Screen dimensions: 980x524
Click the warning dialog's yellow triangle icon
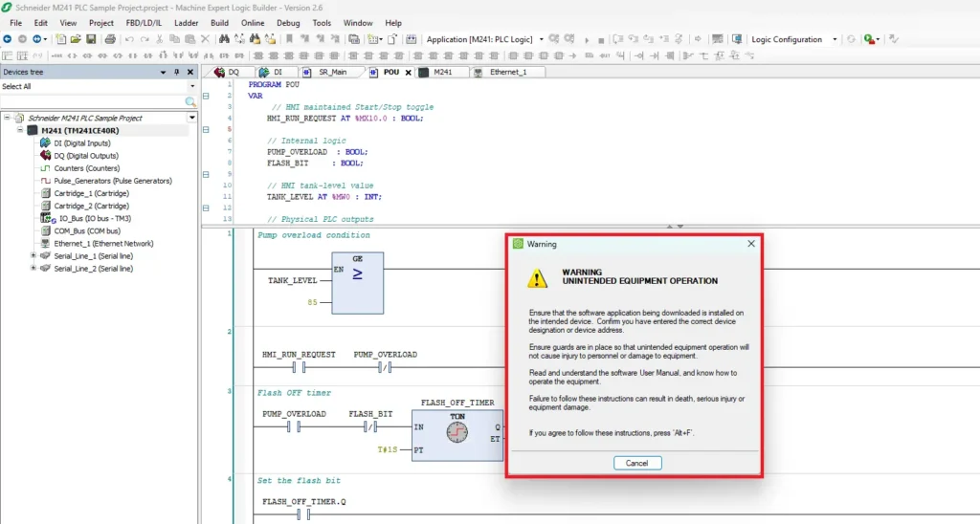pos(537,278)
